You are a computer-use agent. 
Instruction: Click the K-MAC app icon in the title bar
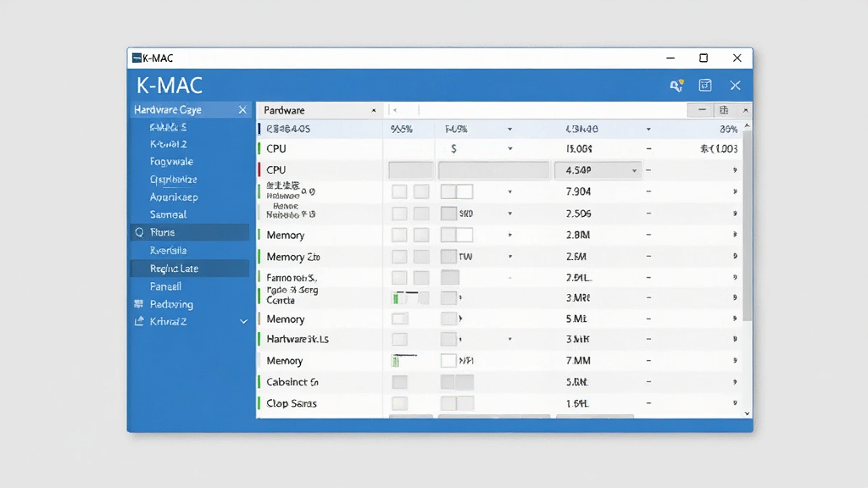(136, 58)
